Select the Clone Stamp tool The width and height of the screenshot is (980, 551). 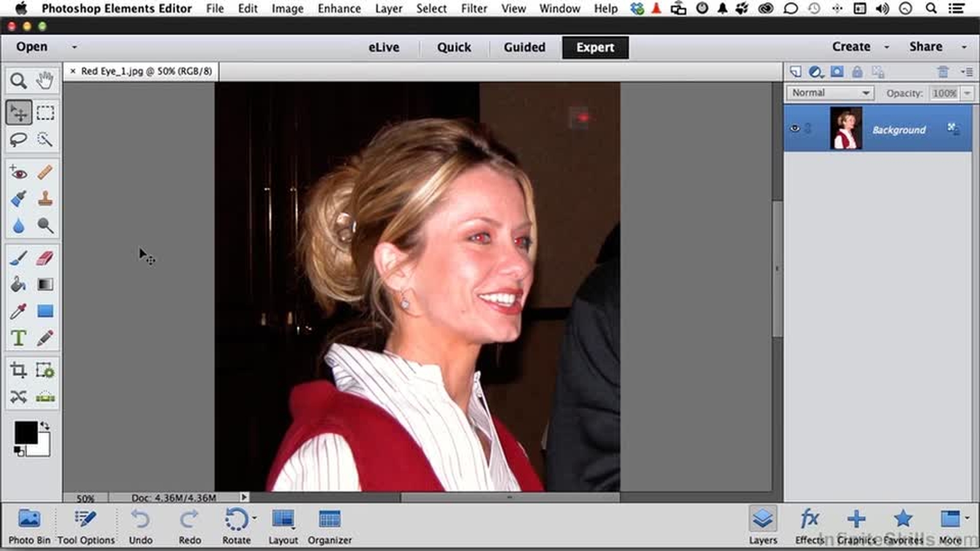[x=45, y=199]
